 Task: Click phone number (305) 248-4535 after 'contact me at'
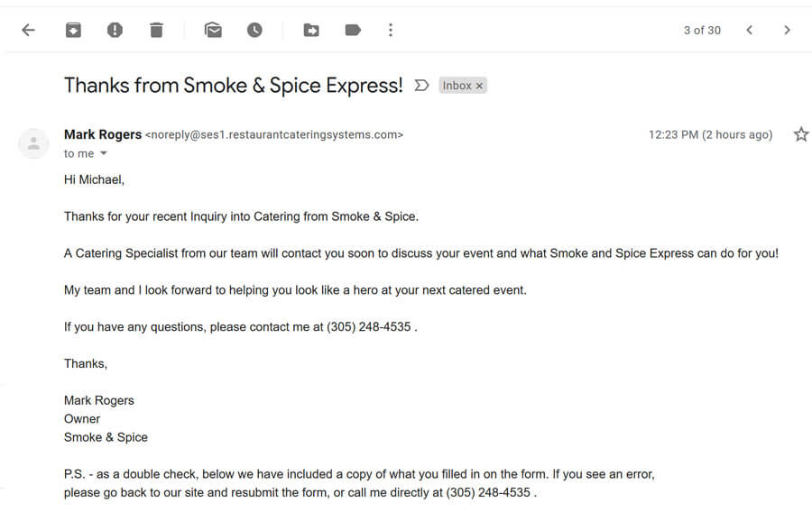(369, 327)
